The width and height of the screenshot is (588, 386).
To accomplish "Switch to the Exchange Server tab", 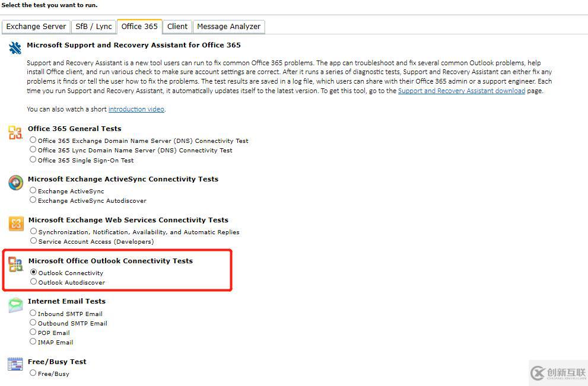I will point(36,27).
